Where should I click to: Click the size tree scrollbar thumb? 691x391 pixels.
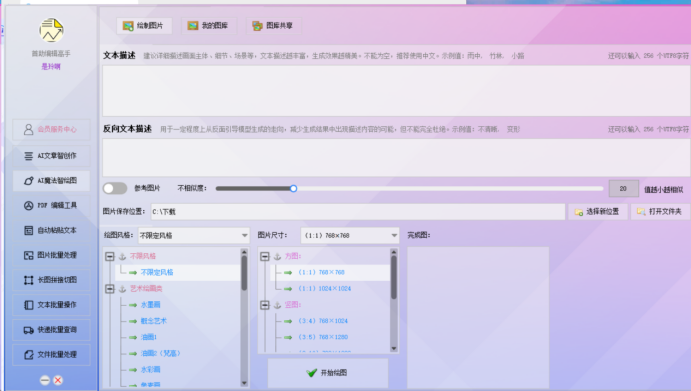pos(394,278)
